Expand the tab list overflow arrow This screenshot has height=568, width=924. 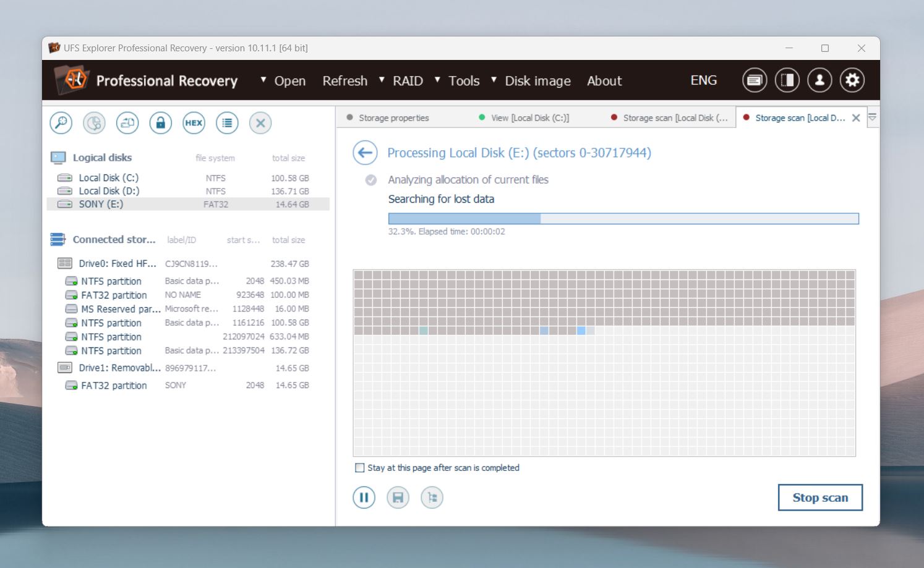[x=872, y=117]
